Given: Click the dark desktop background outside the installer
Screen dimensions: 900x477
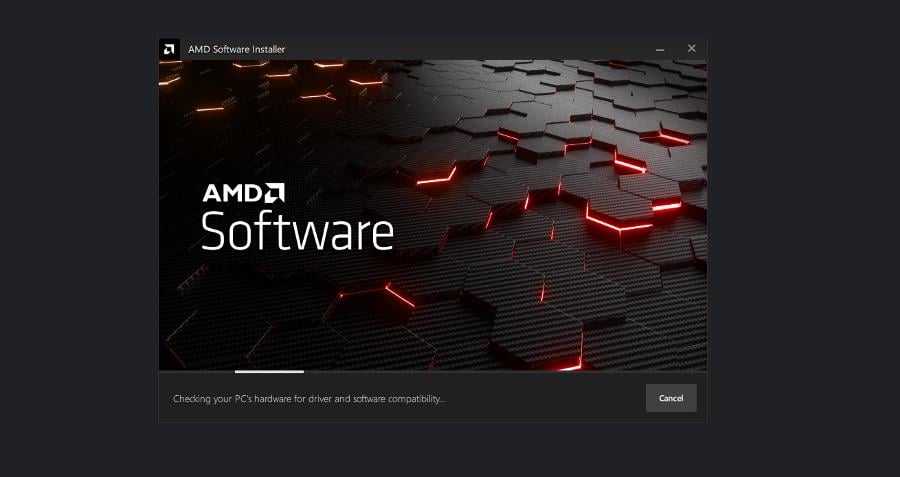Looking at the screenshot, I should tap(804, 230).
